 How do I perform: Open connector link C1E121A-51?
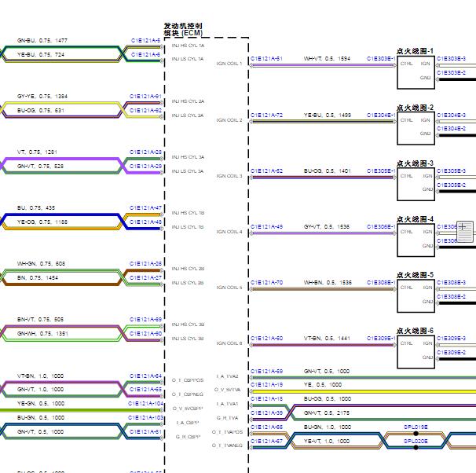(266, 59)
